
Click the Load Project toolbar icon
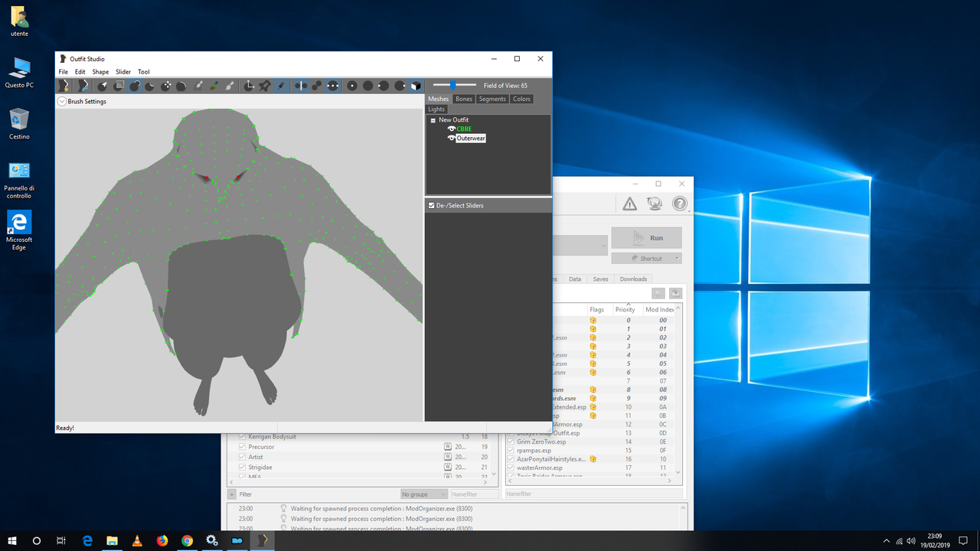tap(83, 86)
